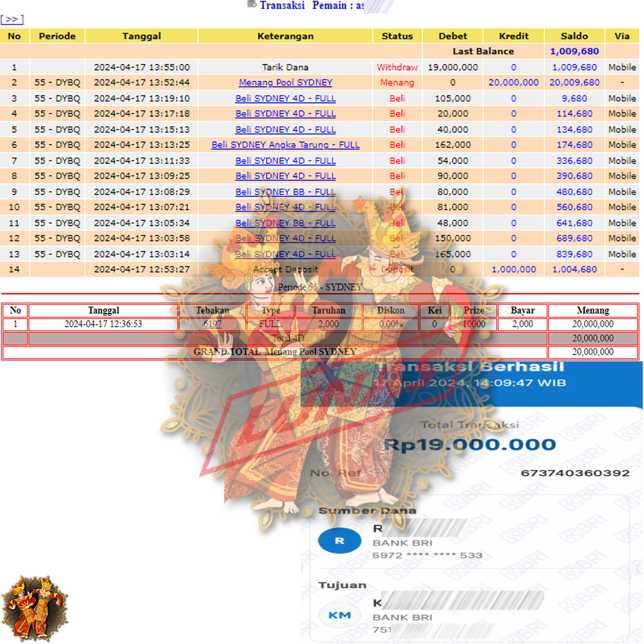Click the Saldo column header
Viewport: 644px width, 644px height.
point(574,36)
